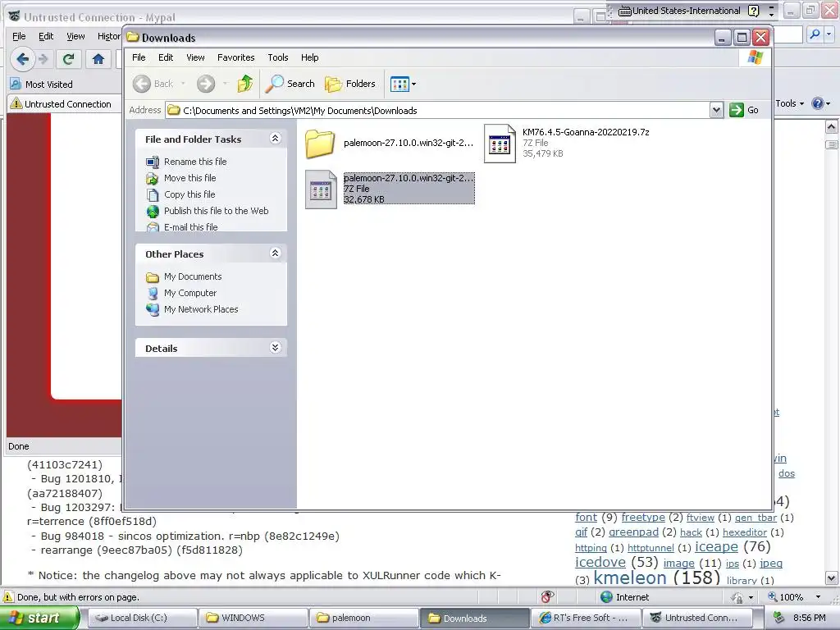Open the File menu in Downloads window
The height and width of the screenshot is (630, 840).
point(139,57)
